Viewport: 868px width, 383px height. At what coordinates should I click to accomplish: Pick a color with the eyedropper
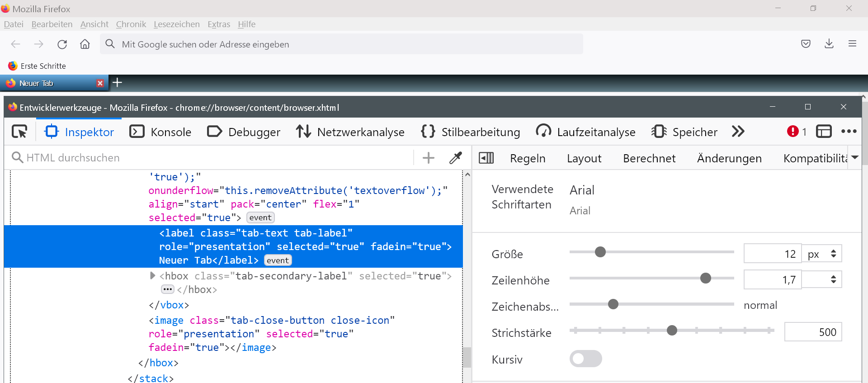pyautogui.click(x=455, y=158)
